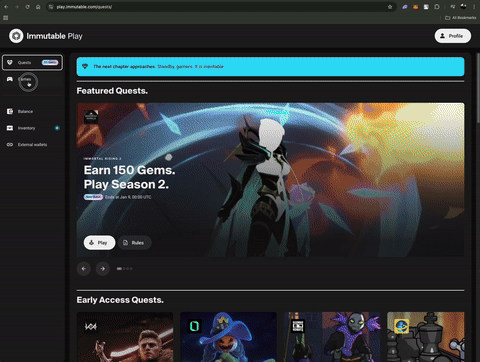Click the Immutable Play logo

click(x=46, y=36)
